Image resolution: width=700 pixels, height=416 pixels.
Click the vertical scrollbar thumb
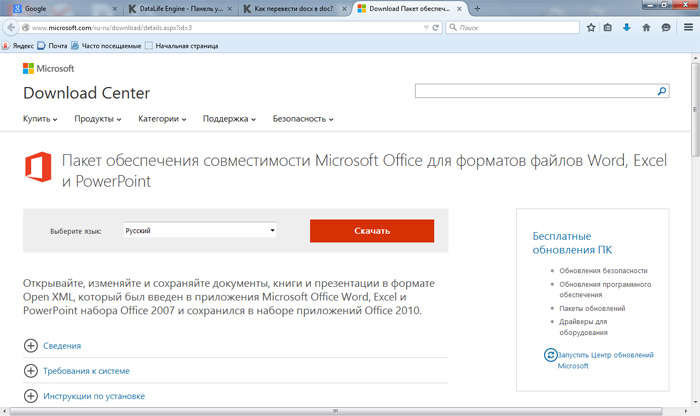695,109
